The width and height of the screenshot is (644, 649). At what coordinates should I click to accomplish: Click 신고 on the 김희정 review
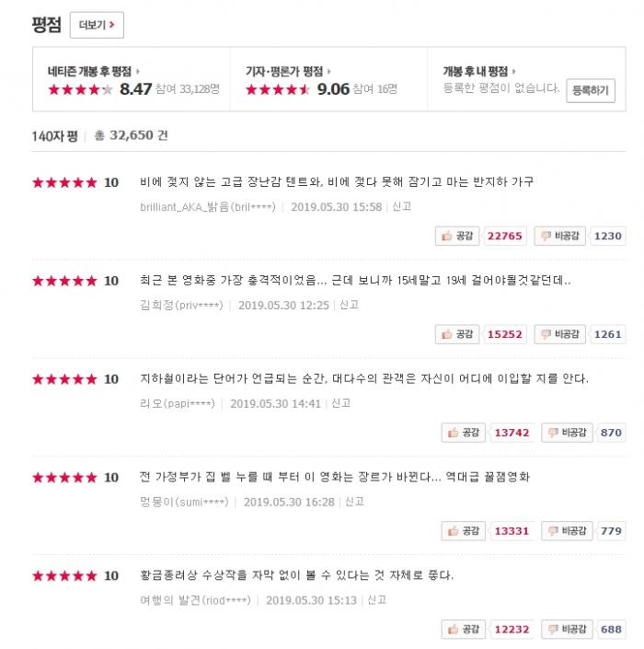click(349, 305)
